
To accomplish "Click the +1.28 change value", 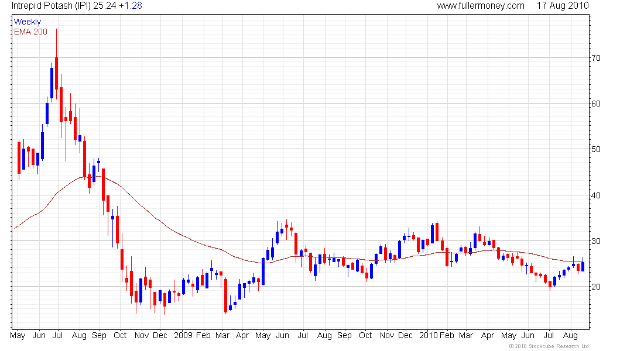I will click(x=131, y=6).
